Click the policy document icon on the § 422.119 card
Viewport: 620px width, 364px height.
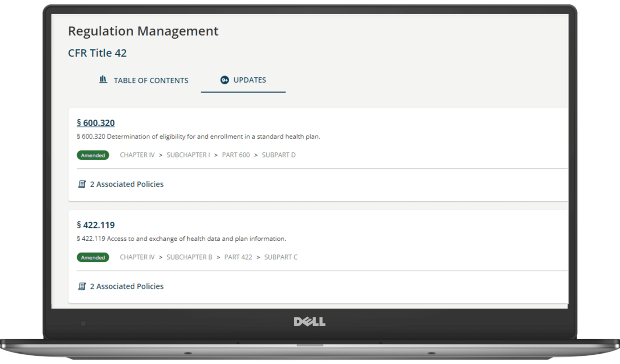coord(82,286)
